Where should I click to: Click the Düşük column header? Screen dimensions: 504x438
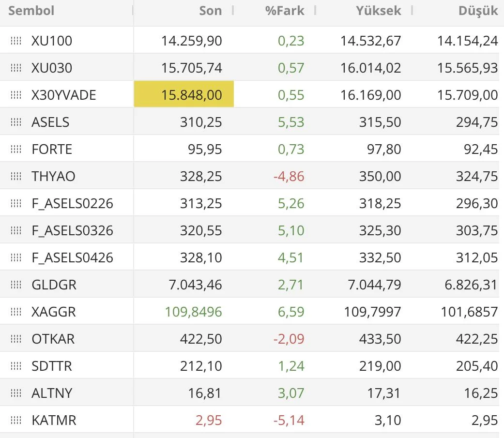[478, 11]
